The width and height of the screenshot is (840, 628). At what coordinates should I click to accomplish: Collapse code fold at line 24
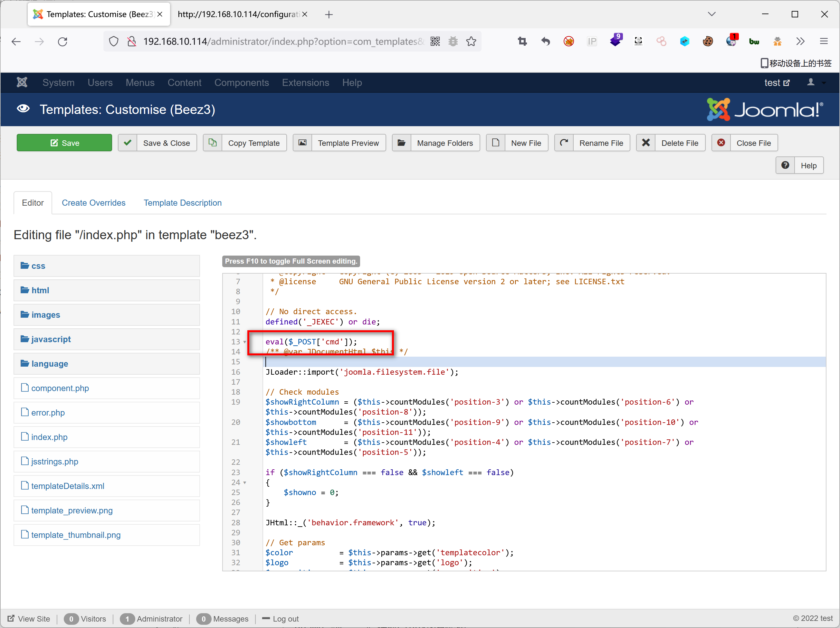[244, 483]
